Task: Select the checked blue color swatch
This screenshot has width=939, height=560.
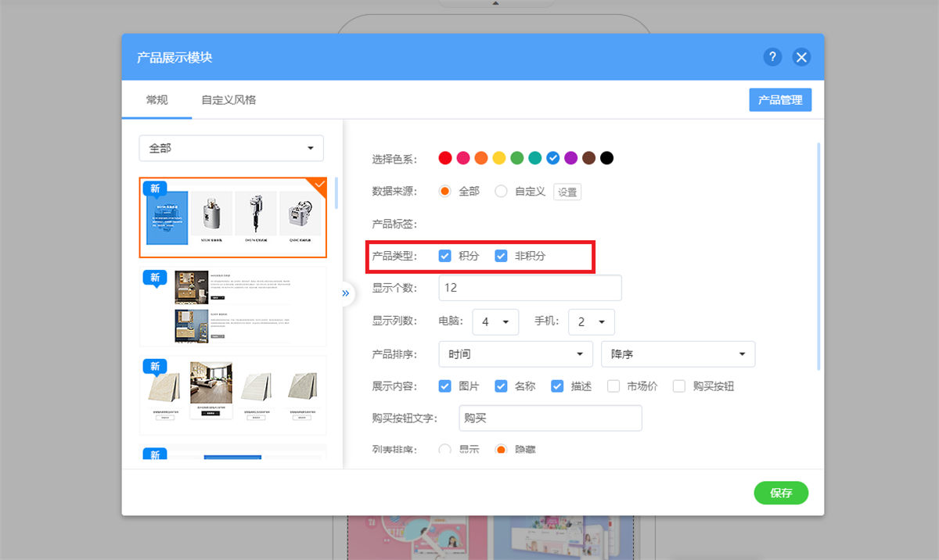Action: (x=553, y=158)
